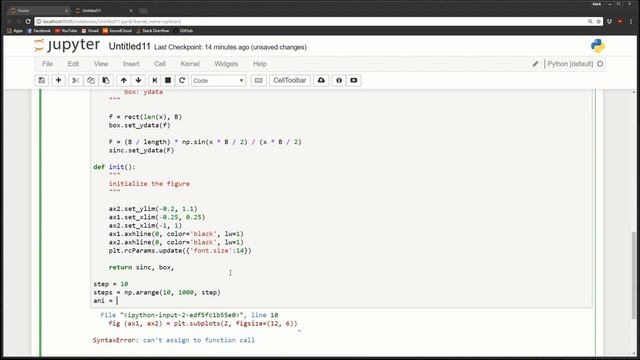The width and height of the screenshot is (640, 360).
Task: Paste cells below icon
Action: pos(106,80)
